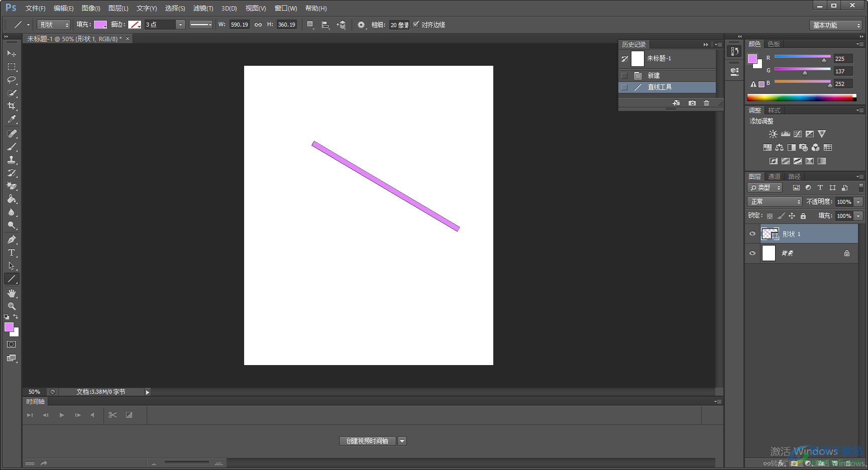The height and width of the screenshot is (470, 868).
Task: Open stroke width 3 点 dropdown
Action: [x=180, y=25]
